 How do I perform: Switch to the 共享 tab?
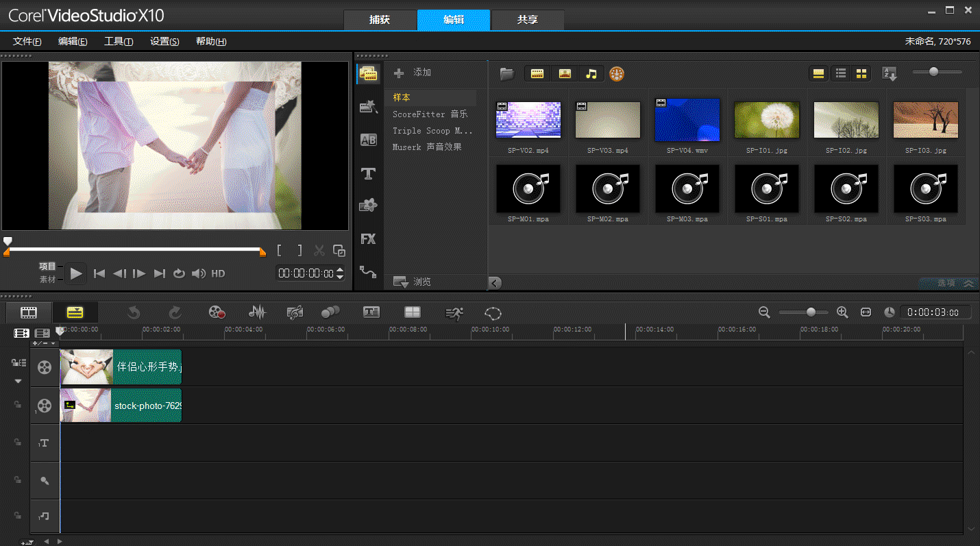pyautogui.click(x=528, y=20)
